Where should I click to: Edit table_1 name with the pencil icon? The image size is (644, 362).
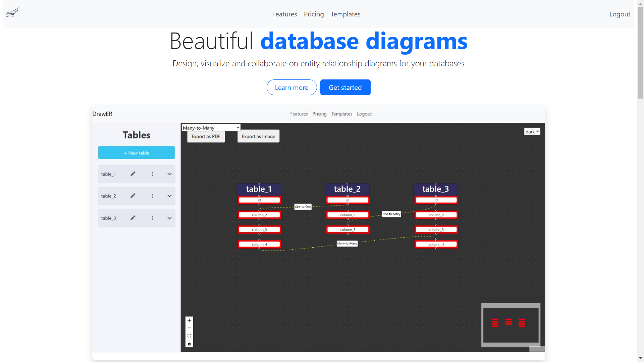coord(133,174)
